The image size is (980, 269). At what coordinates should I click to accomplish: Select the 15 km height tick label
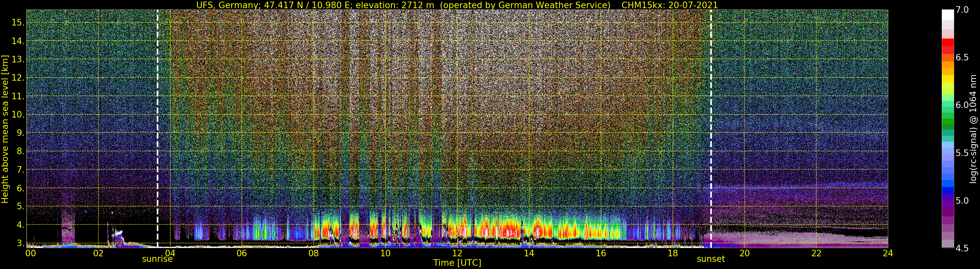[x=18, y=23]
